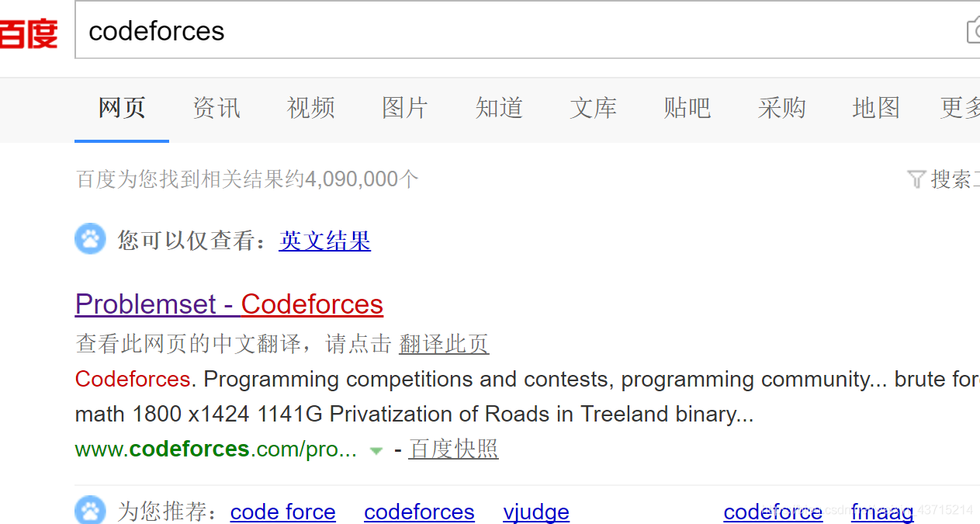Viewport: 980px width, 524px height.
Task: Click the camera image-search icon
Action: (973, 31)
